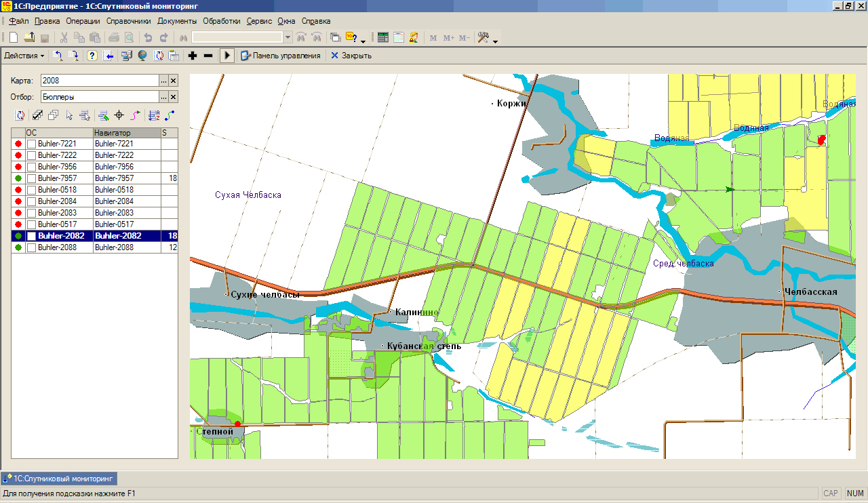Tick the Buhler-7222 checkbox

pos(31,155)
